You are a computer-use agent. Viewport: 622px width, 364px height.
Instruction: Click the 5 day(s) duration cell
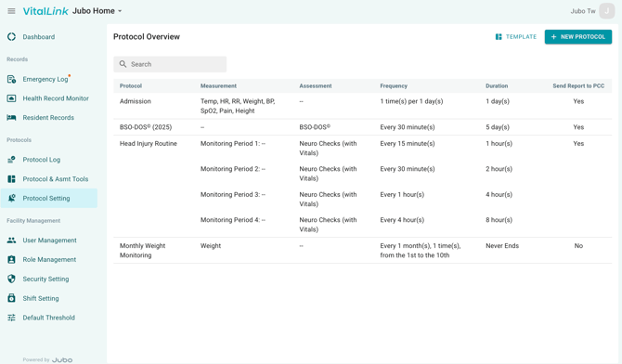click(x=498, y=127)
